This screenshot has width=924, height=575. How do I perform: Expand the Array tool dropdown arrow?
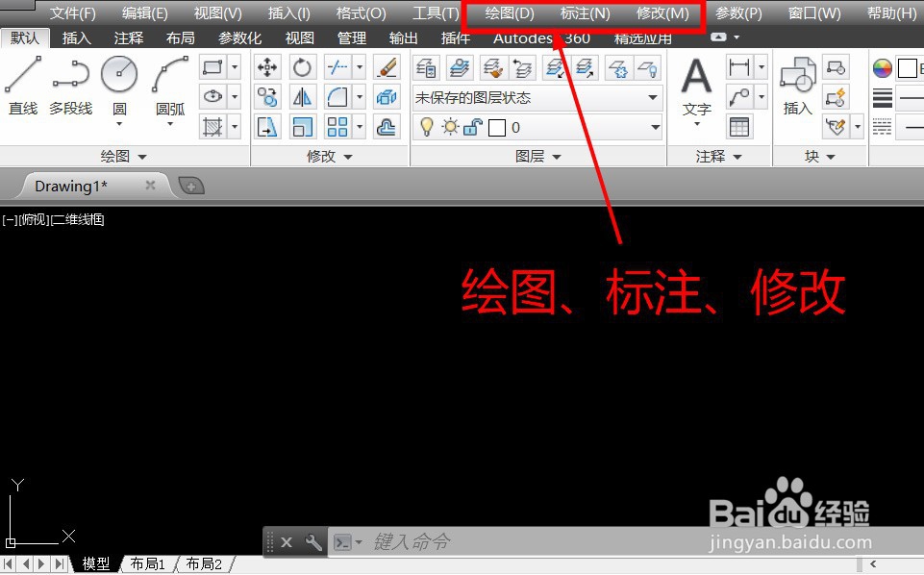[x=360, y=127]
